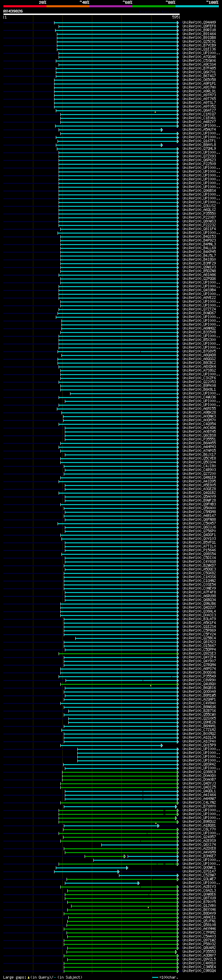
Task: Select hit label UniRef100_Q5CVE8
Action: [199, 459]
